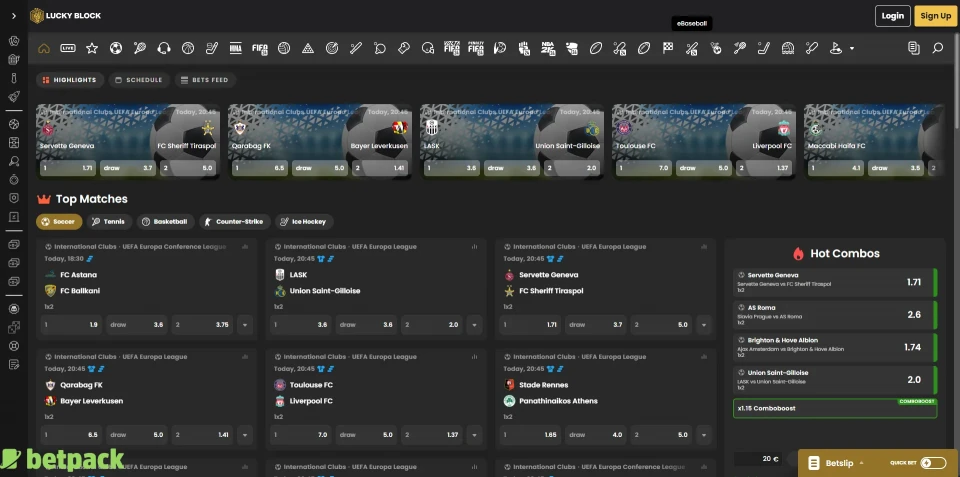Select the soccer ball sport icon

[116, 48]
